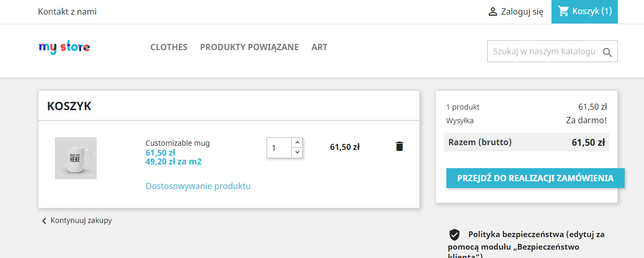Open the Produkty Powiązane menu
Image resolution: width=644 pixels, height=258 pixels.
(249, 47)
